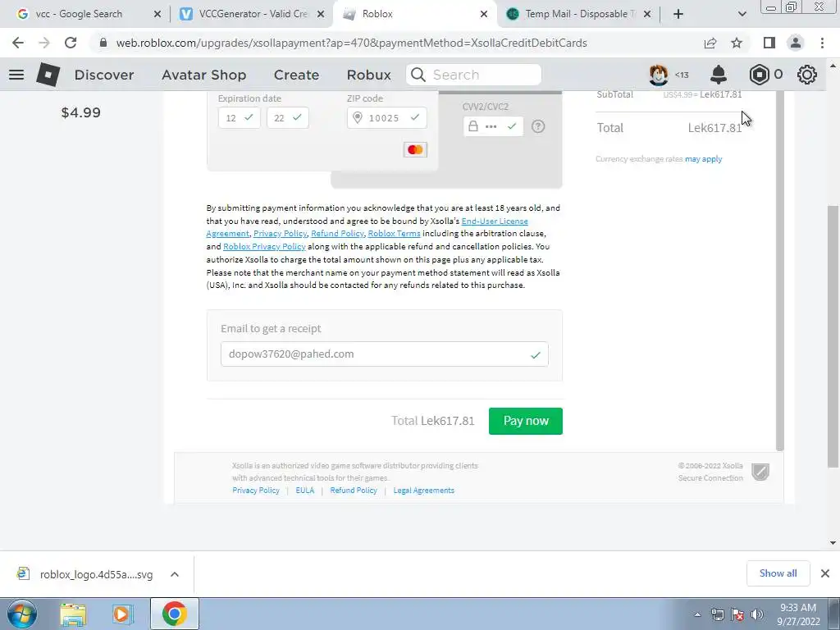Click Action Center flag tray icon
This screenshot has height=630, width=840.
737,614
